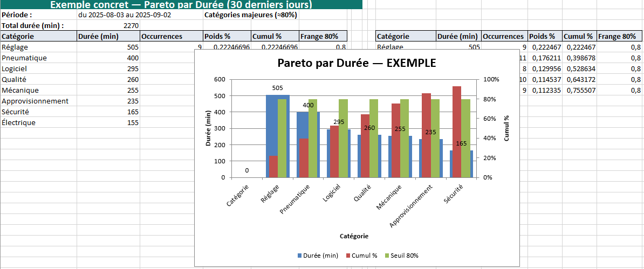Viewport: 644px width, 269px height.
Task: Click the "Catégorie" horizontal axis title in chart
Action: tap(354, 236)
